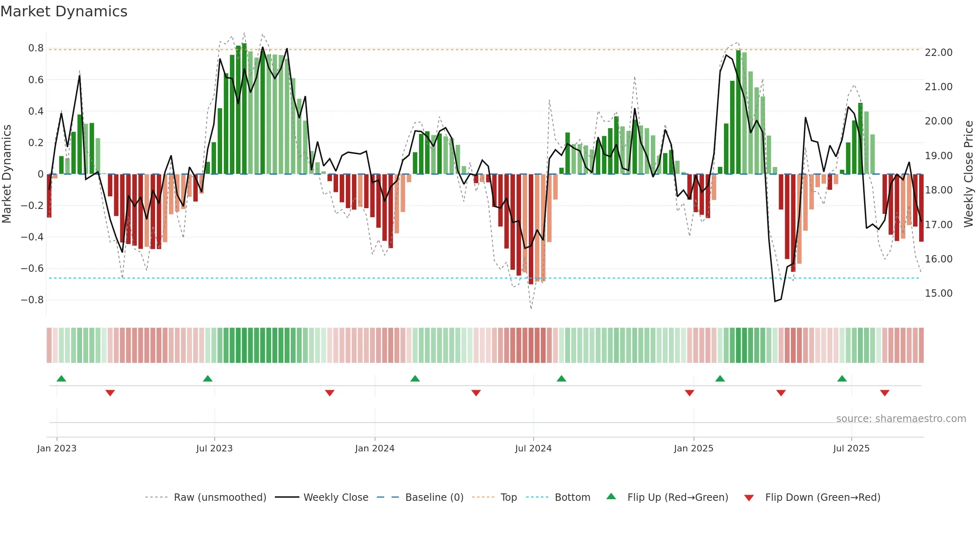The width and height of the screenshot is (980, 551).
Task: Click the first red flip-down triangle in early 2023
Action: pos(110,393)
